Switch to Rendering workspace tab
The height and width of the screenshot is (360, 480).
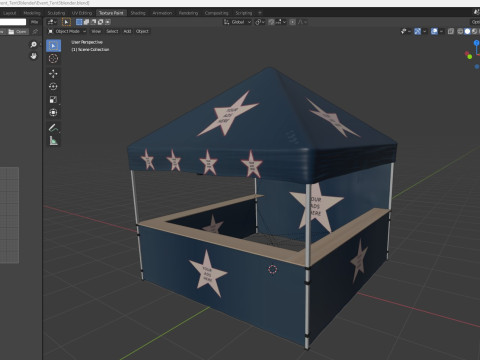pyautogui.click(x=188, y=13)
